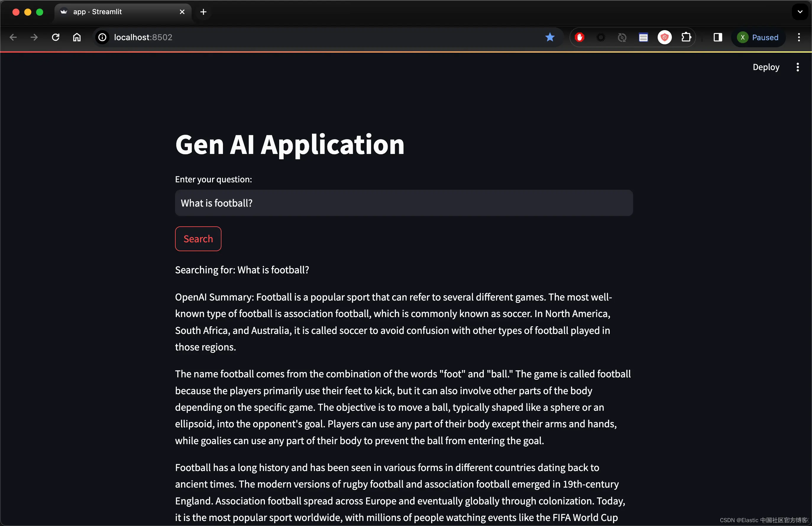Open a new tab with plus button

point(203,12)
